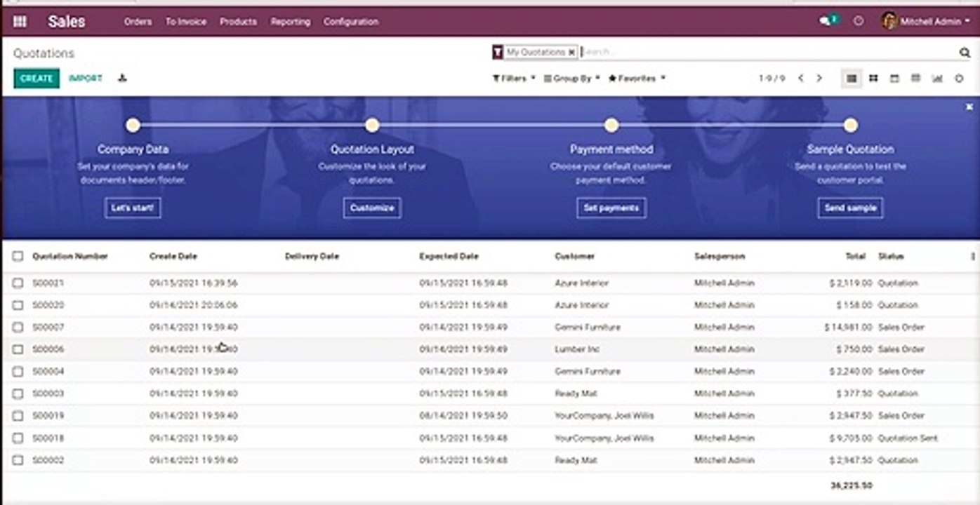Screen dimensions: 980x505
Task: Switch to calendar view icon
Action: click(894, 79)
